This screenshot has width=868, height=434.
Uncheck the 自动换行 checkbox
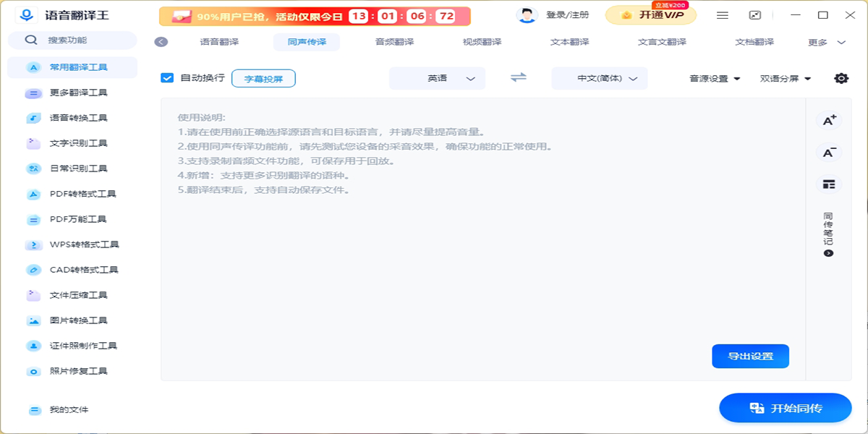pyautogui.click(x=168, y=77)
